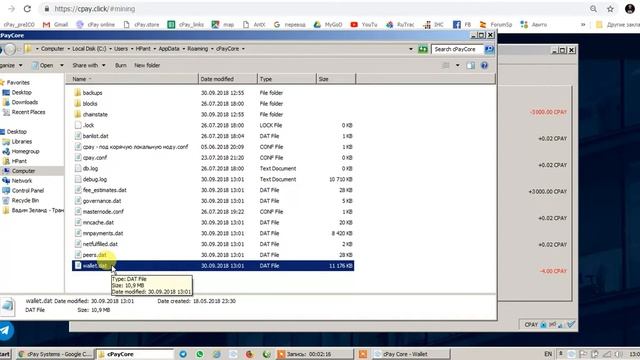The height and width of the screenshot is (360, 640).
Task: Select Local Disk (C:) in the breadcrumb
Action: click(89, 49)
